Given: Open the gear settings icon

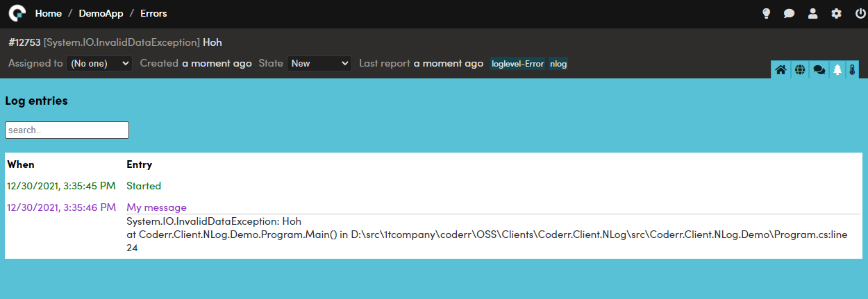Looking at the screenshot, I should point(837,13).
